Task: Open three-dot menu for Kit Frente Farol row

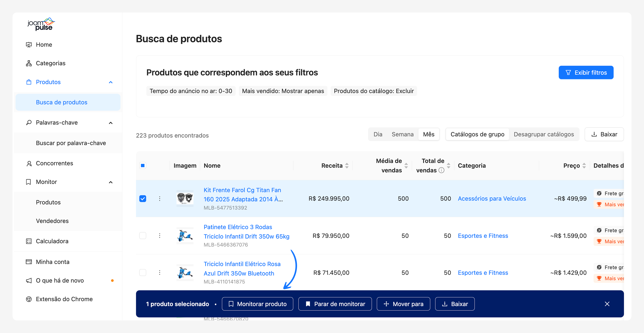Action: click(159, 198)
